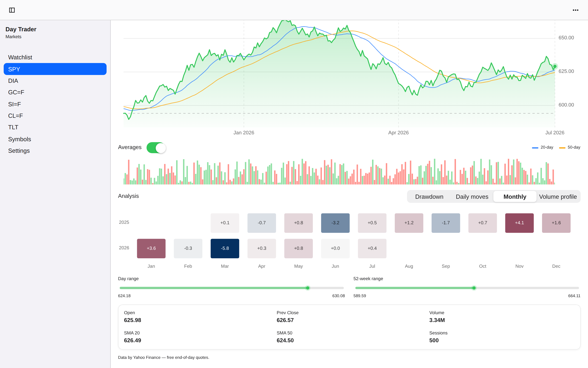Select the GC=F gold futures symbol
The height and width of the screenshot is (368, 588).
[x=55, y=92]
